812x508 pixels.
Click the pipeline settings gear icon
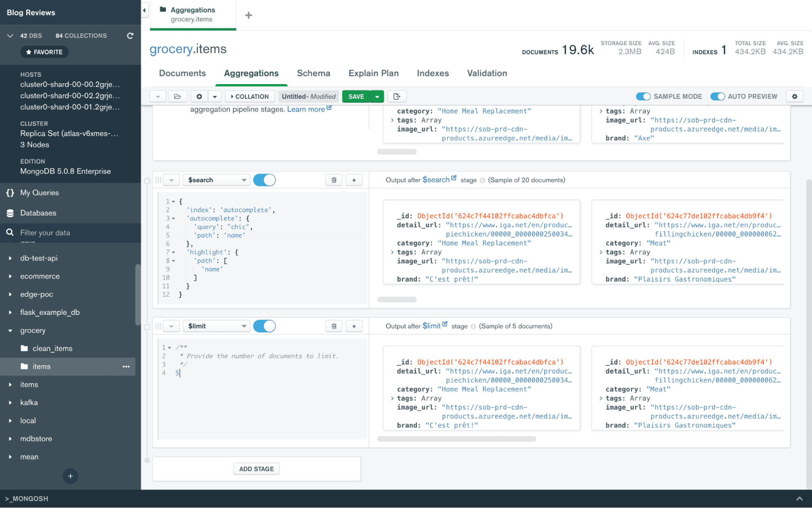pos(795,96)
